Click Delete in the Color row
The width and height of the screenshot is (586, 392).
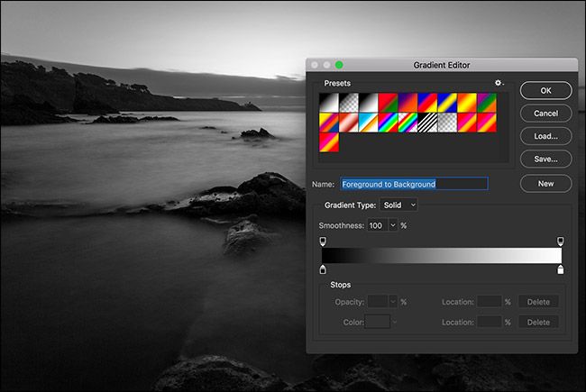(x=538, y=322)
